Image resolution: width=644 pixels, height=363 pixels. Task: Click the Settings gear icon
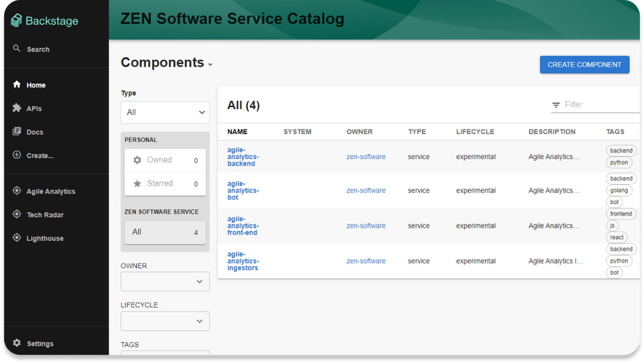tap(17, 343)
